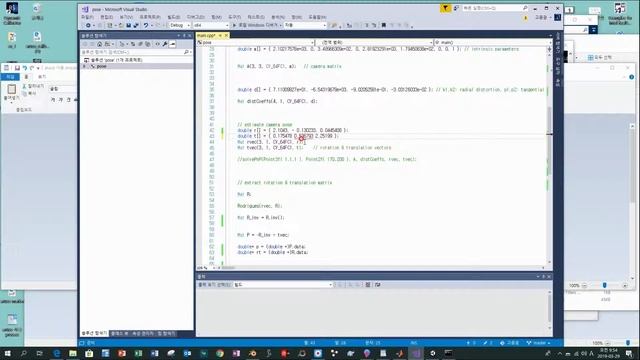The width and height of the screenshot is (640, 360).
Task: Click the 'double t[]' code line
Action: point(288,136)
